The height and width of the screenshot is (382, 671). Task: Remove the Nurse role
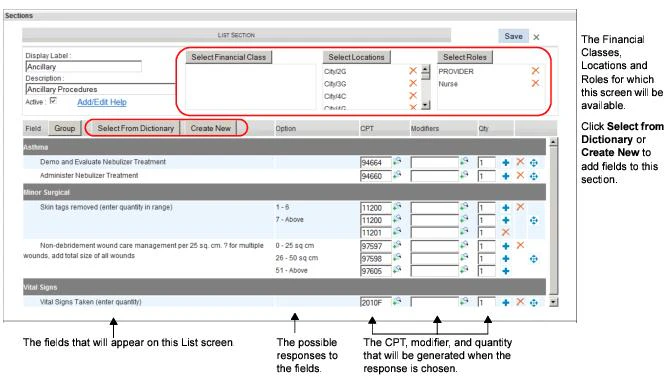[x=535, y=83]
